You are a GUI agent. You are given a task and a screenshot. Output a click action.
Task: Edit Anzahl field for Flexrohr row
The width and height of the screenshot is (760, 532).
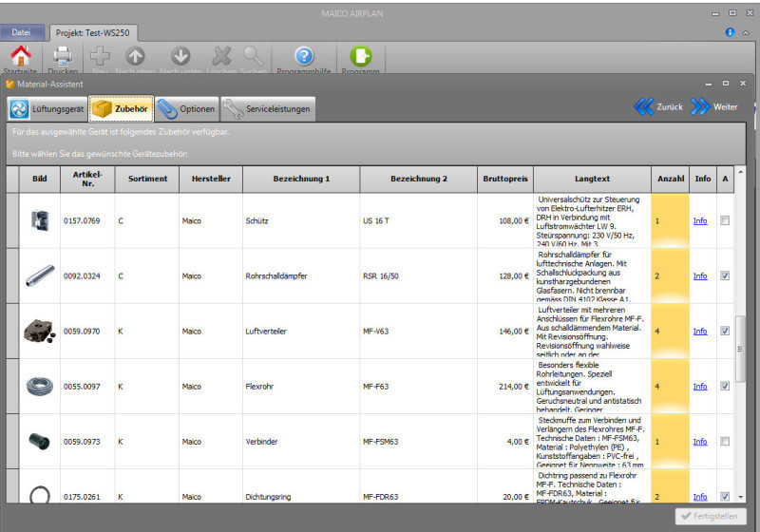tap(670, 387)
